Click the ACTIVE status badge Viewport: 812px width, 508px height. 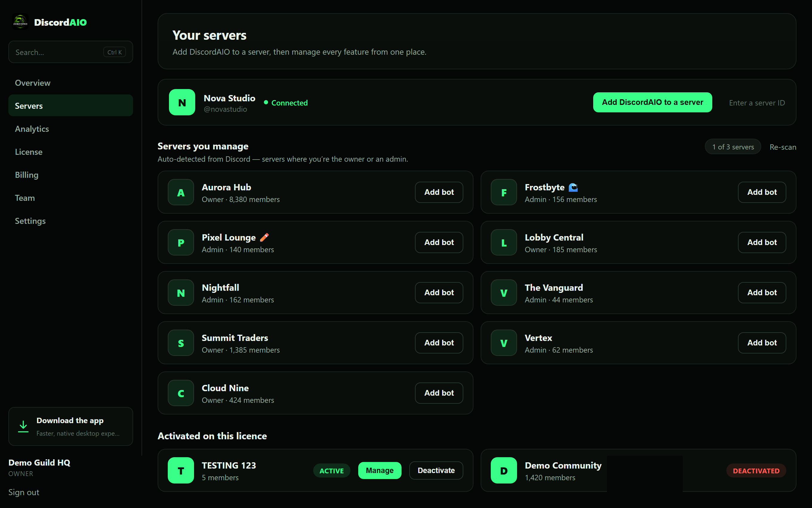pos(331,471)
